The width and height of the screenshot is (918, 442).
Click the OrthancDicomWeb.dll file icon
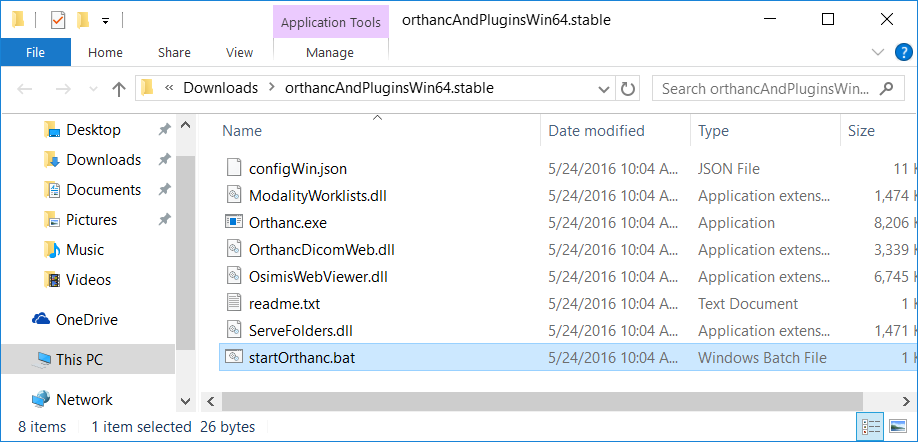pos(234,249)
